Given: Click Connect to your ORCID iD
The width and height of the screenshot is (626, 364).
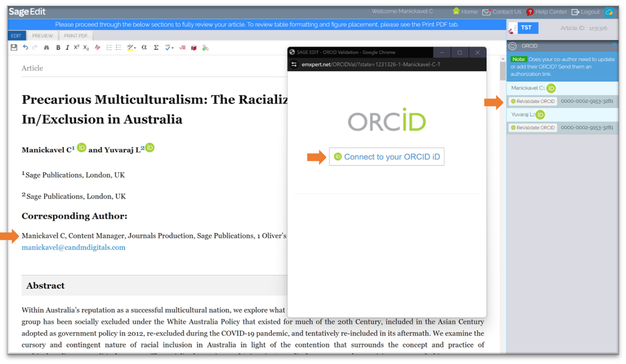Looking at the screenshot, I should [x=387, y=157].
